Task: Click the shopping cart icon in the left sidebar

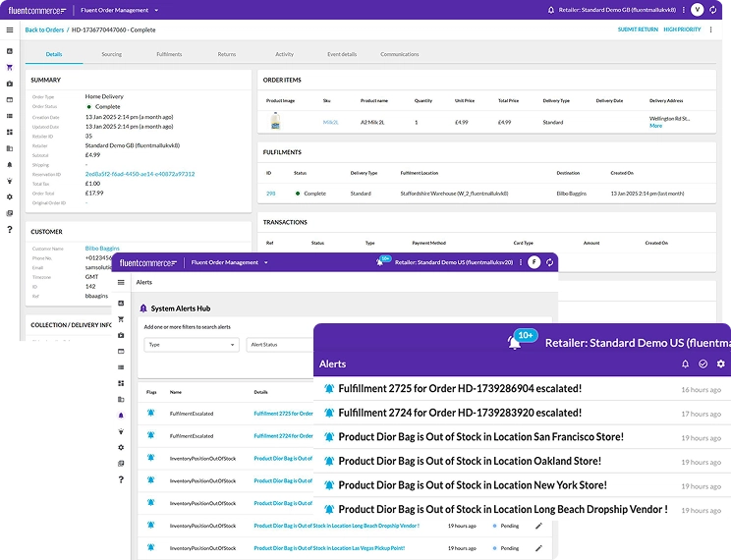Action: (10, 68)
